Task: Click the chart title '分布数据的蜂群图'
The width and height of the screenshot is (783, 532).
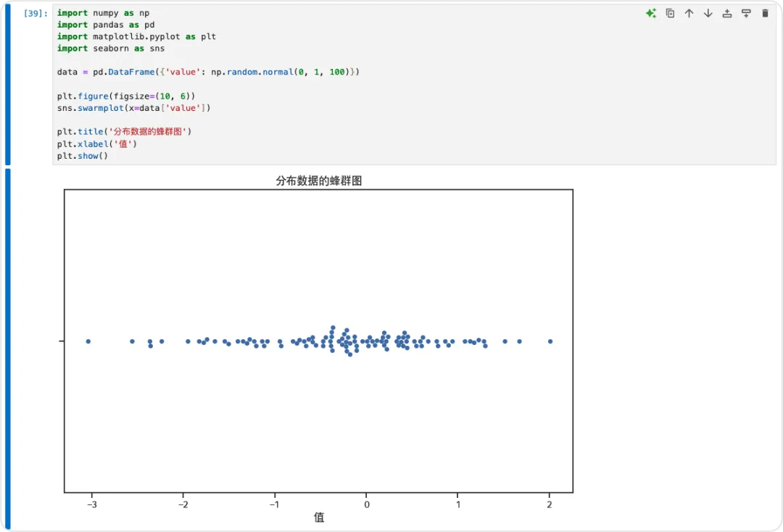Action: tap(318, 180)
